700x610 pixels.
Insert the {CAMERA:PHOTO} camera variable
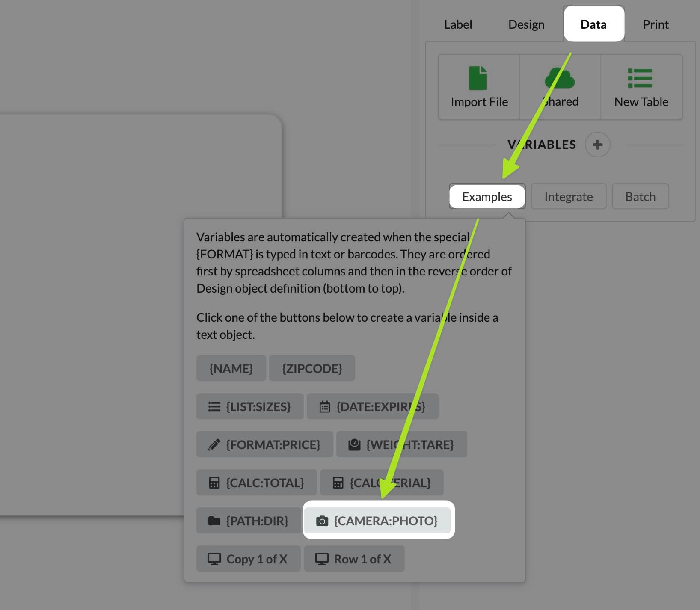tap(378, 521)
